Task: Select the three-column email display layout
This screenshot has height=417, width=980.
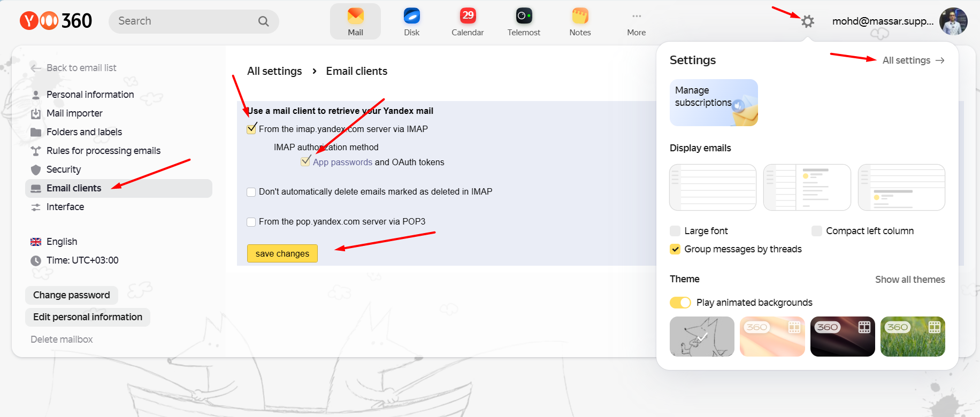Action: [807, 187]
